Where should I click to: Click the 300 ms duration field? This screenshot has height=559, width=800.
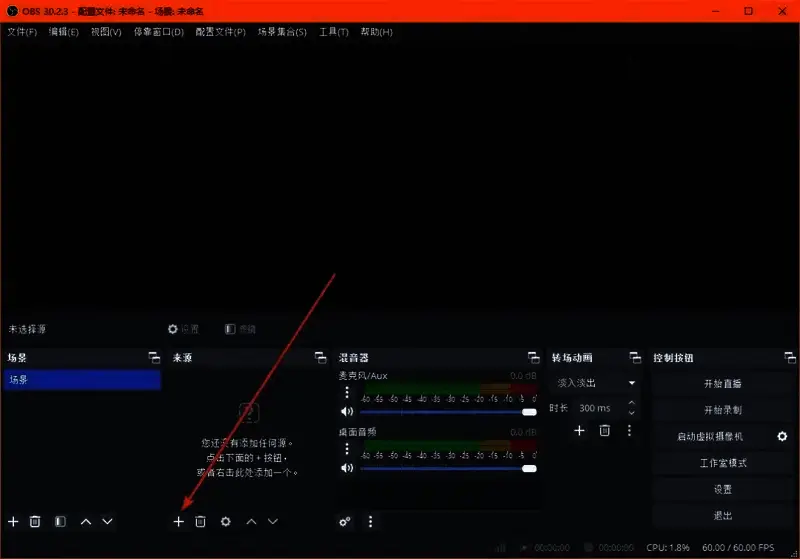click(x=600, y=408)
